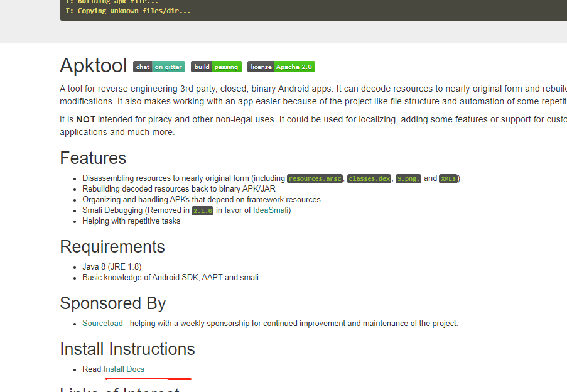The height and width of the screenshot is (392, 567).
Task: Open the Install Docs link
Action: pos(124,369)
